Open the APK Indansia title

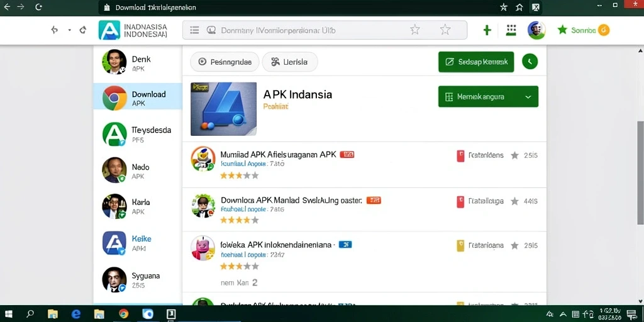pyautogui.click(x=297, y=94)
